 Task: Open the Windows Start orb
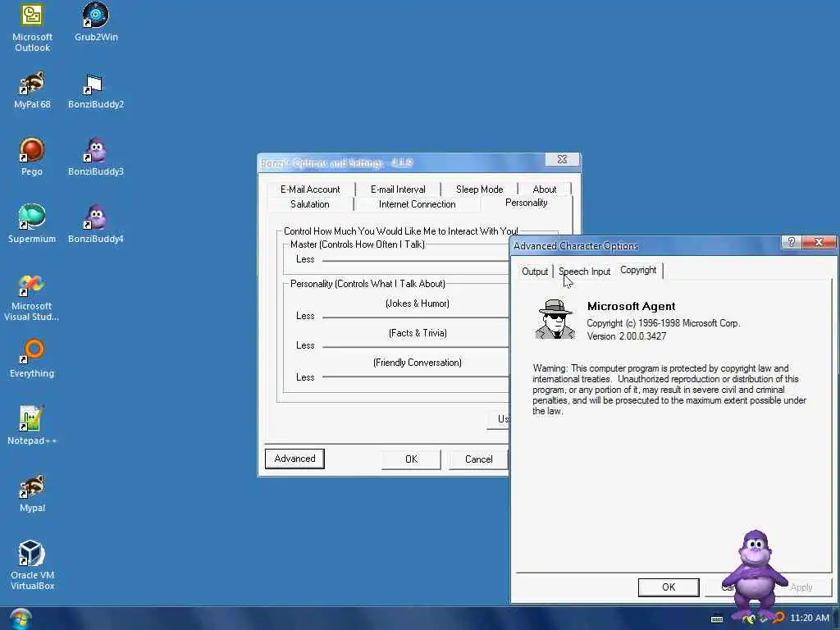pyautogui.click(x=21, y=619)
